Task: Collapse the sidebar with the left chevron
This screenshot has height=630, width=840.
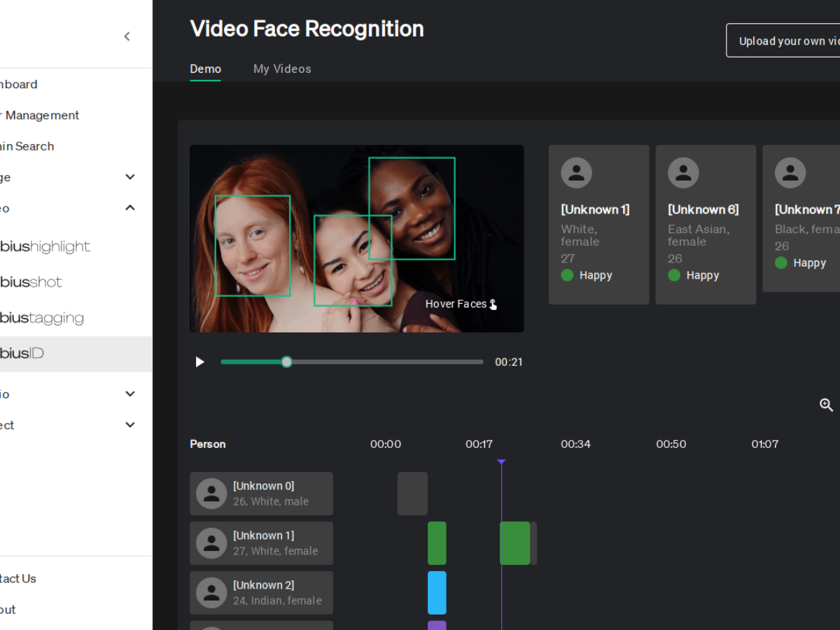Action: (x=127, y=36)
